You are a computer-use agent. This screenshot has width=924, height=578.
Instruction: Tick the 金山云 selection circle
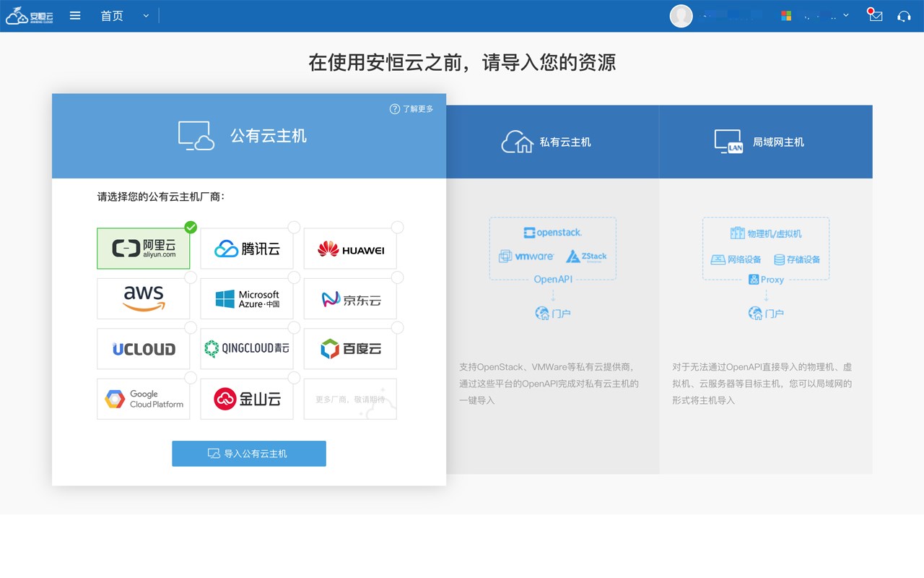[x=294, y=378]
